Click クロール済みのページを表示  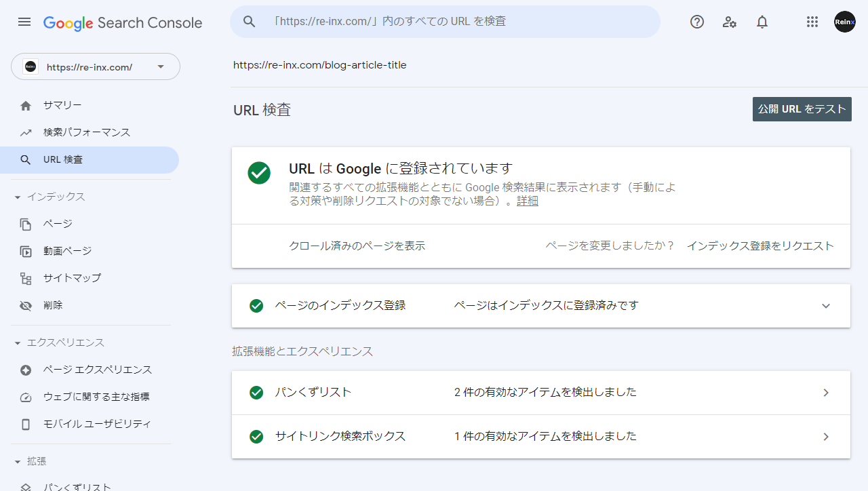pyautogui.click(x=357, y=246)
